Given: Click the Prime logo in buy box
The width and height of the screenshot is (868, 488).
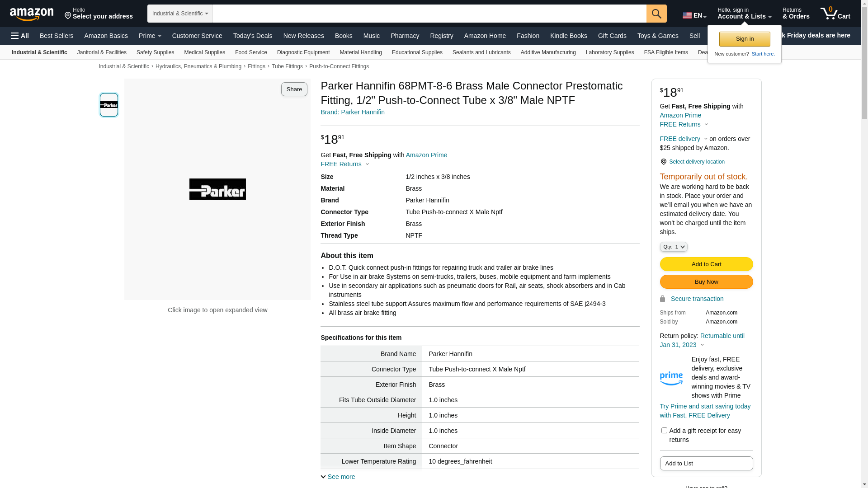Looking at the screenshot, I should pos(671,378).
